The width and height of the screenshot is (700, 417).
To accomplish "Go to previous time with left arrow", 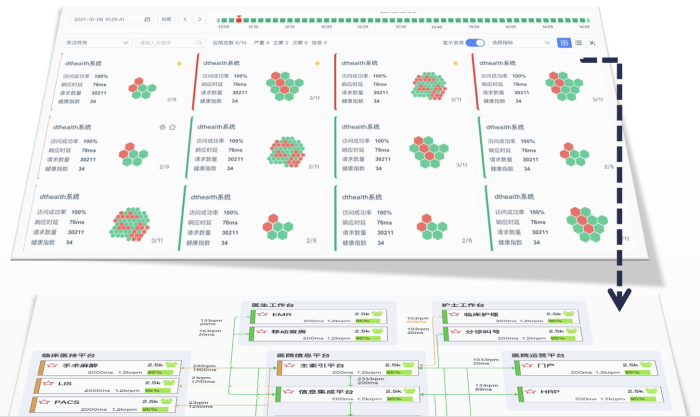I will point(185,19).
